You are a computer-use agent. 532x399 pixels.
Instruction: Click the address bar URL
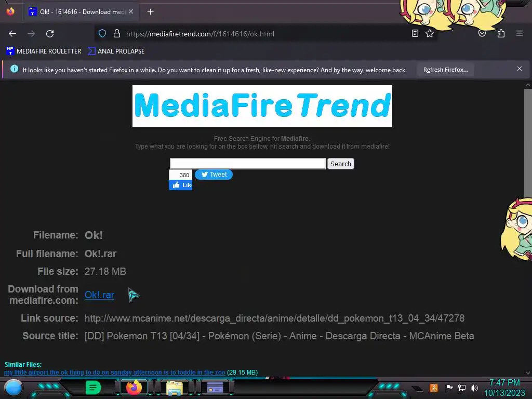click(x=200, y=34)
